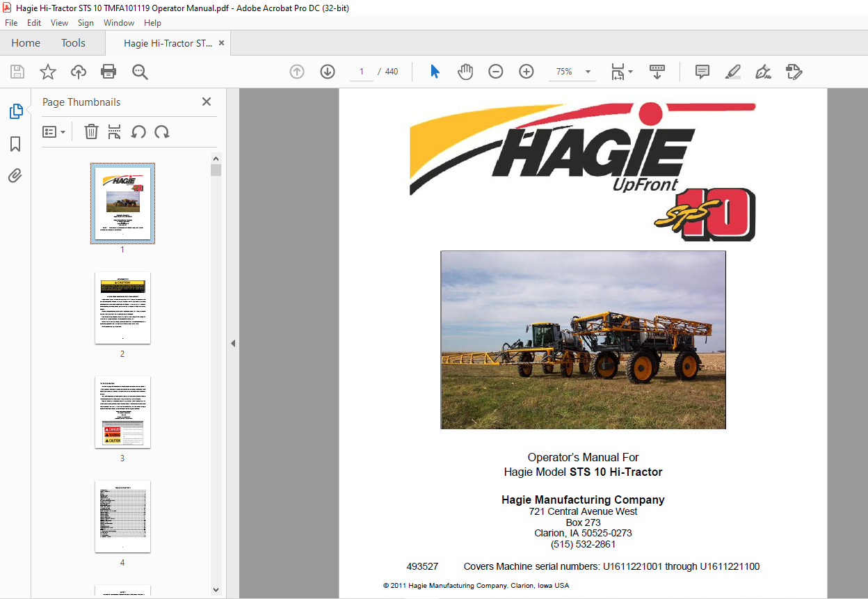Click the sprayer photo in the document
This screenshot has width=868, height=599.
coord(583,340)
